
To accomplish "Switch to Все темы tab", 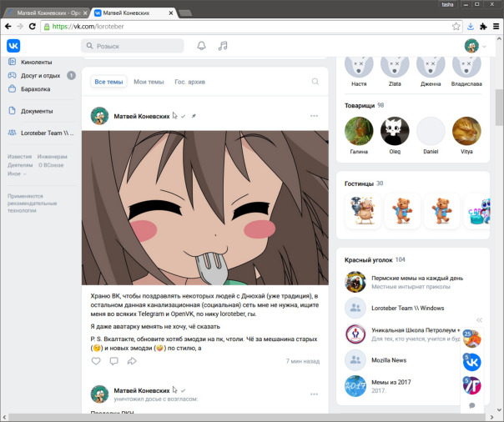I will click(108, 82).
